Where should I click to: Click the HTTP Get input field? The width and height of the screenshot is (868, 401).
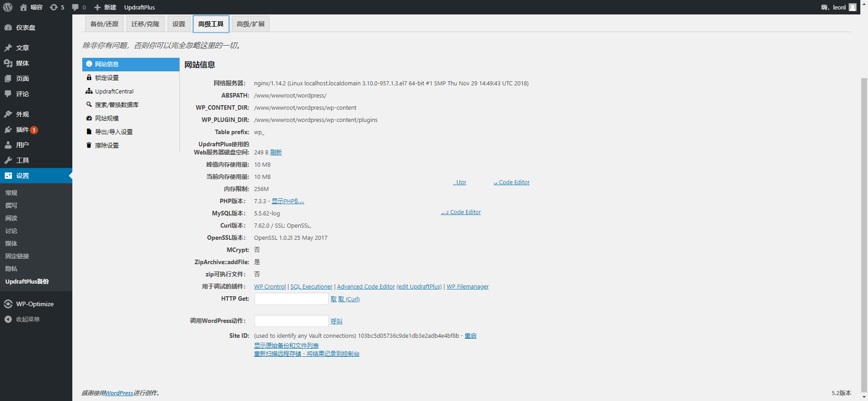[x=291, y=299]
